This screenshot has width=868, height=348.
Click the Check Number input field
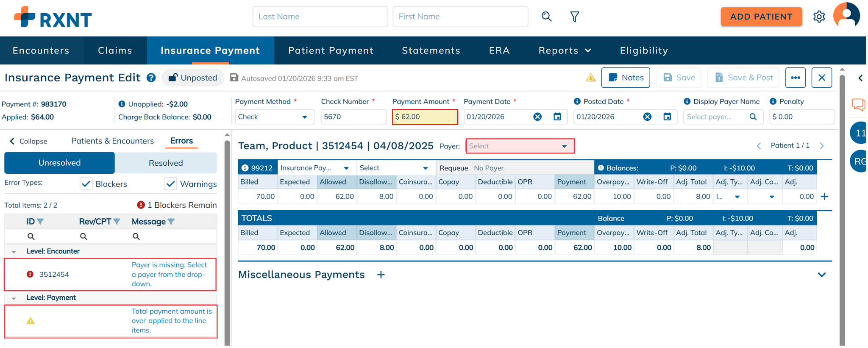[x=353, y=117]
